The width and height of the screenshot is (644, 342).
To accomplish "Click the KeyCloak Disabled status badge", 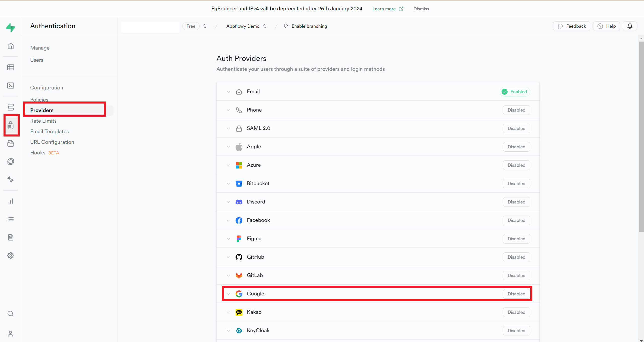I will 516,331.
